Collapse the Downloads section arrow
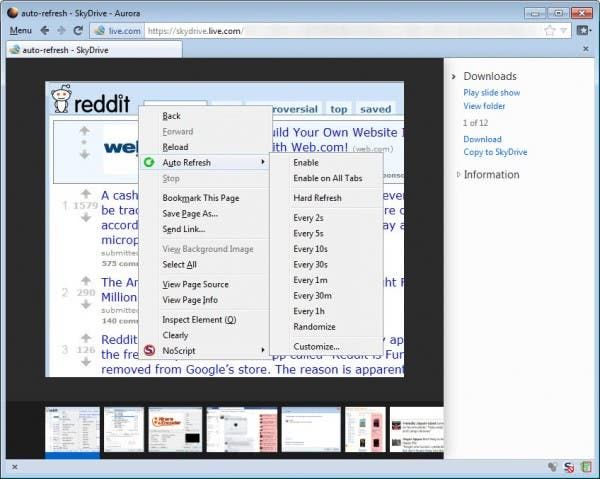Image resolution: width=600 pixels, height=479 pixels. pyautogui.click(x=453, y=77)
